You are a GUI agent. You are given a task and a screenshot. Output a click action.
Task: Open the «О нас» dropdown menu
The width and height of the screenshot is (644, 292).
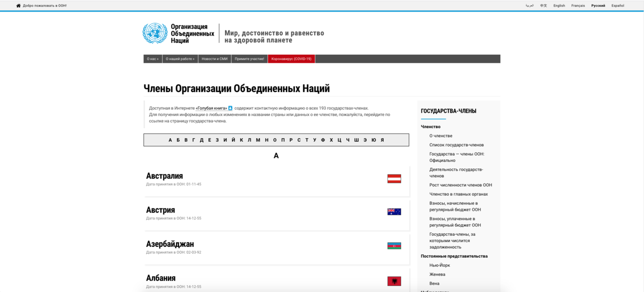[153, 59]
